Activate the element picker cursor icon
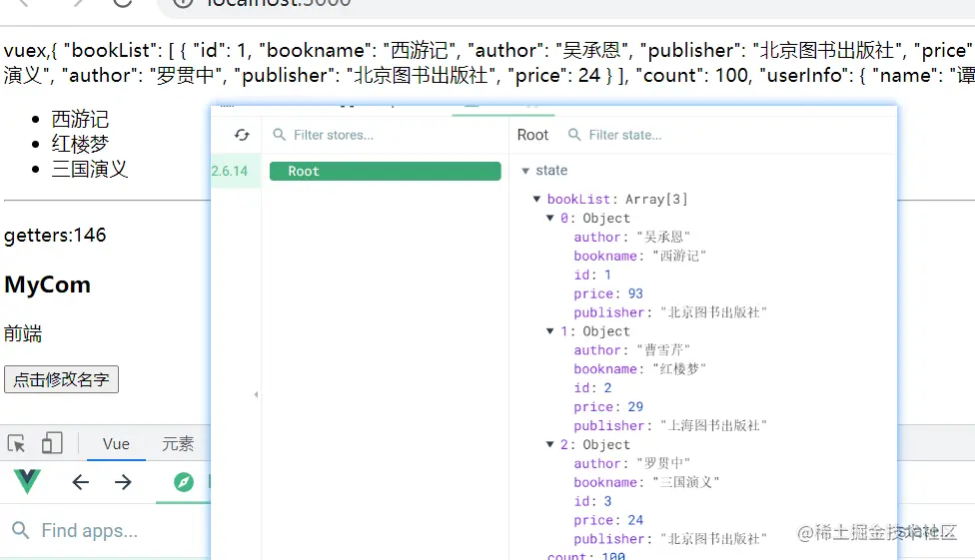 click(x=16, y=444)
